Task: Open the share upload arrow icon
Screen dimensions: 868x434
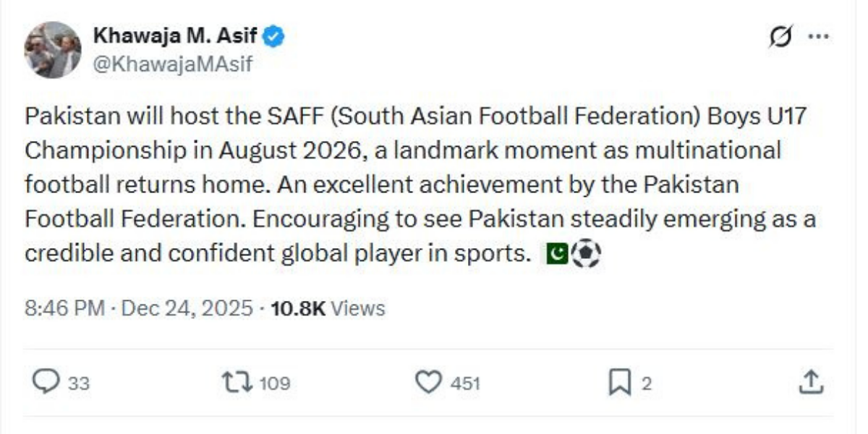Action: coord(812,382)
